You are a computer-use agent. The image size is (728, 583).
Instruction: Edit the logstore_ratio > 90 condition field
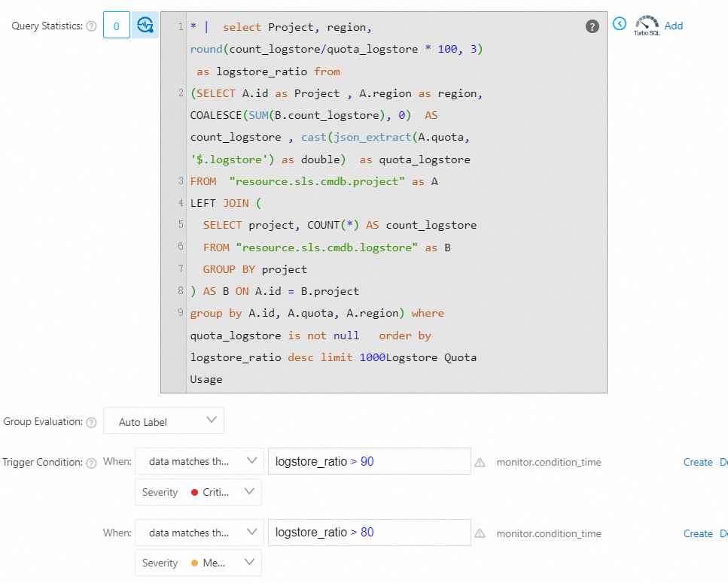tap(370, 461)
